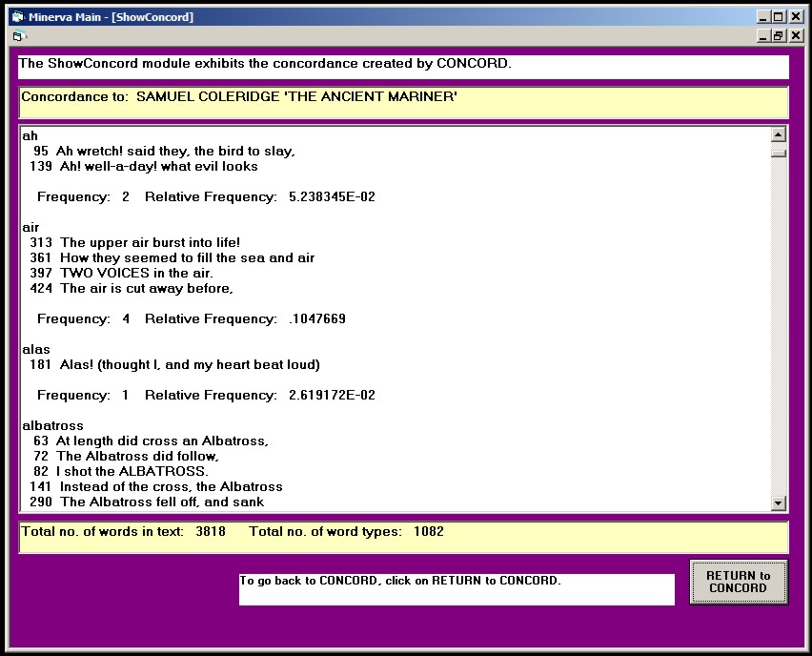Maximize the Minerva Main window
This screenshot has height=656, width=812.
pos(778,16)
